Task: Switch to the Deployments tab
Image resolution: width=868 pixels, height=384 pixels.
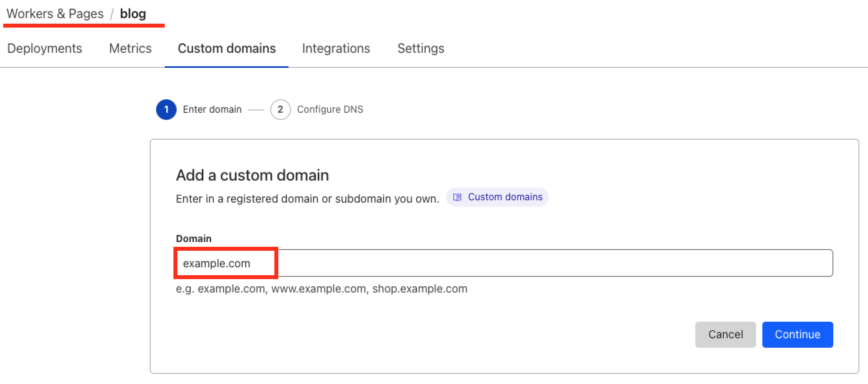Action: coord(45,48)
